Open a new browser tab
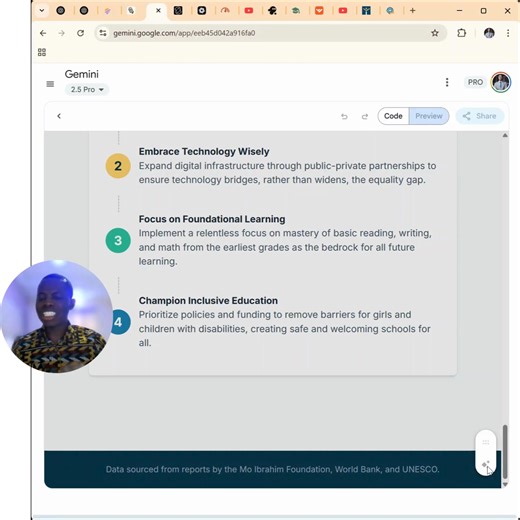 click(412, 11)
